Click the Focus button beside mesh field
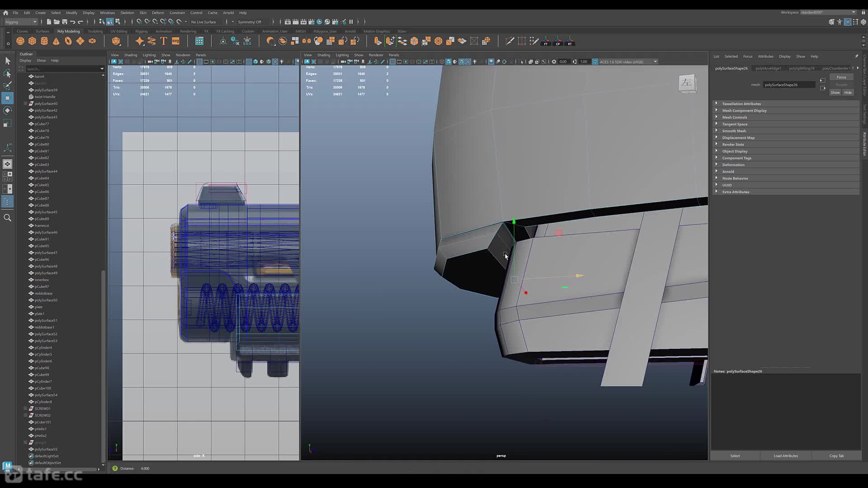 pyautogui.click(x=841, y=77)
